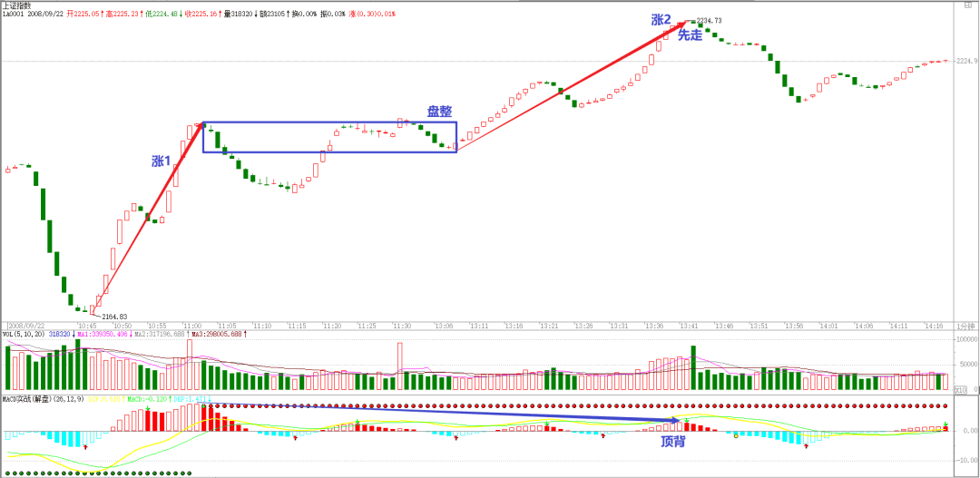Click the 2234.73 high price label
The width and height of the screenshot is (980, 478).
(710, 21)
